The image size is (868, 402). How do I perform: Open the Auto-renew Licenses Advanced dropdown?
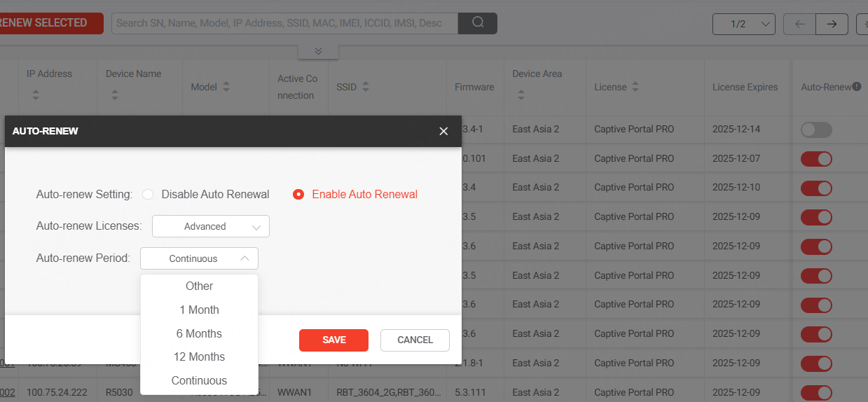[x=211, y=226]
